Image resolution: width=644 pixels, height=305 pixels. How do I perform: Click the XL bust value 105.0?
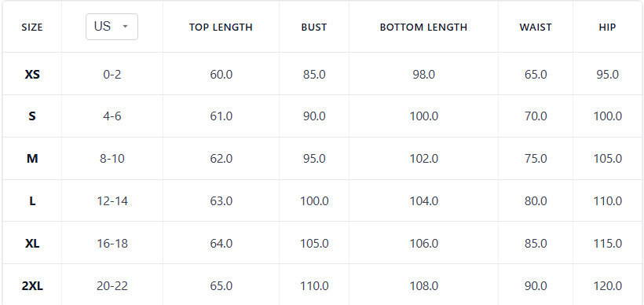[x=314, y=244]
